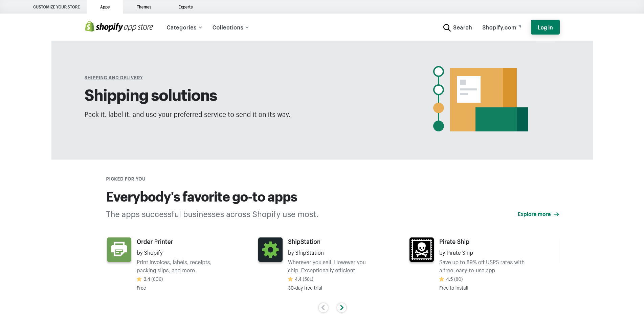Open the Pirate Ship app title

click(454, 242)
